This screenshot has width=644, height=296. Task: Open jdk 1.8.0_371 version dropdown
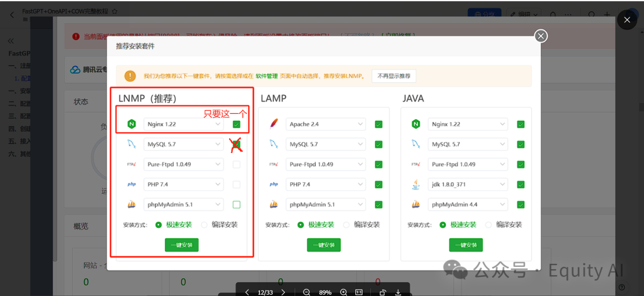[x=468, y=185]
